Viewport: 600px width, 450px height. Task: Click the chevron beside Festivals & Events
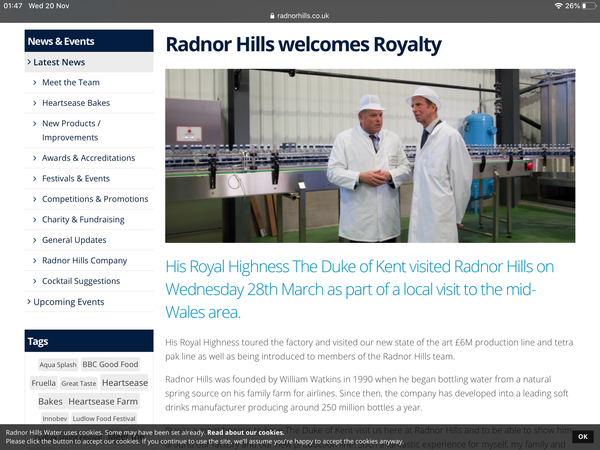pyautogui.click(x=35, y=179)
